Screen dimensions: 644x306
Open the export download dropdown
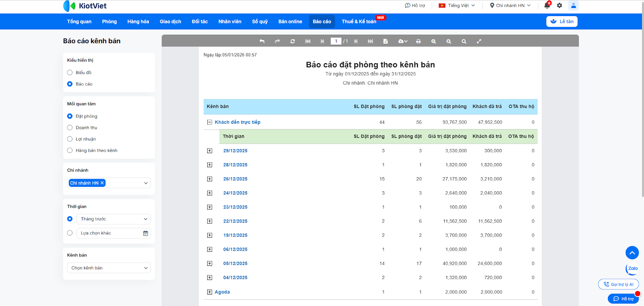(402, 41)
